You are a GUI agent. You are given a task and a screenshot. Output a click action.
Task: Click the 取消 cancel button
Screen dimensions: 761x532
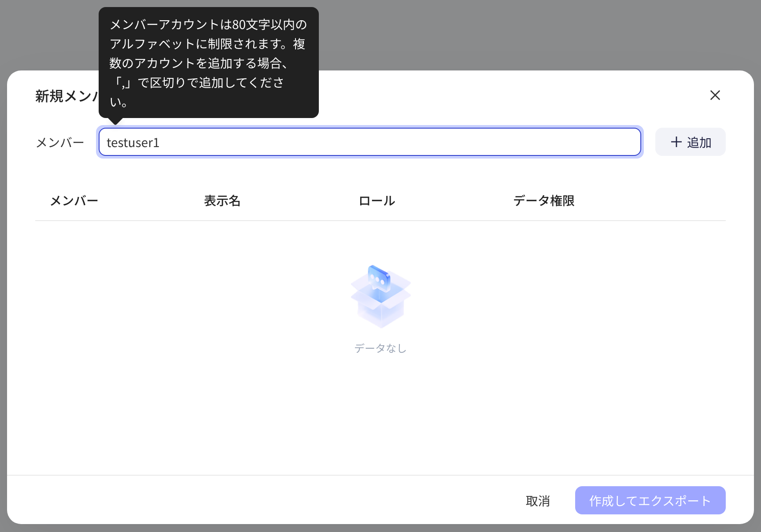point(538,501)
